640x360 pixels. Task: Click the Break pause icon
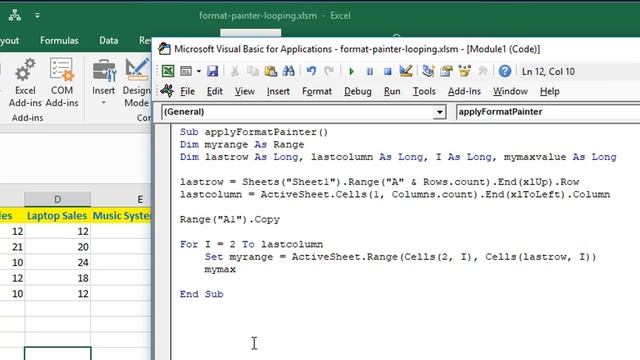(370, 71)
